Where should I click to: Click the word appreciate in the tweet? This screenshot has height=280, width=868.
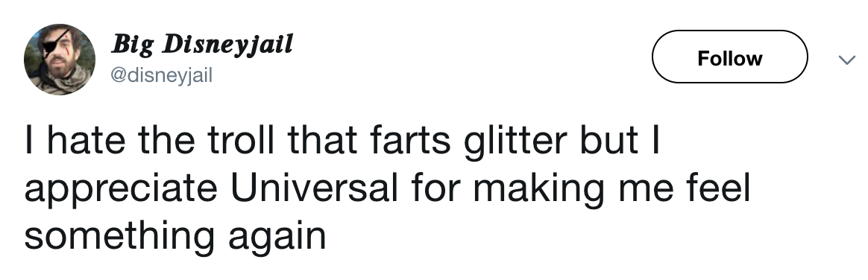[x=121, y=189]
